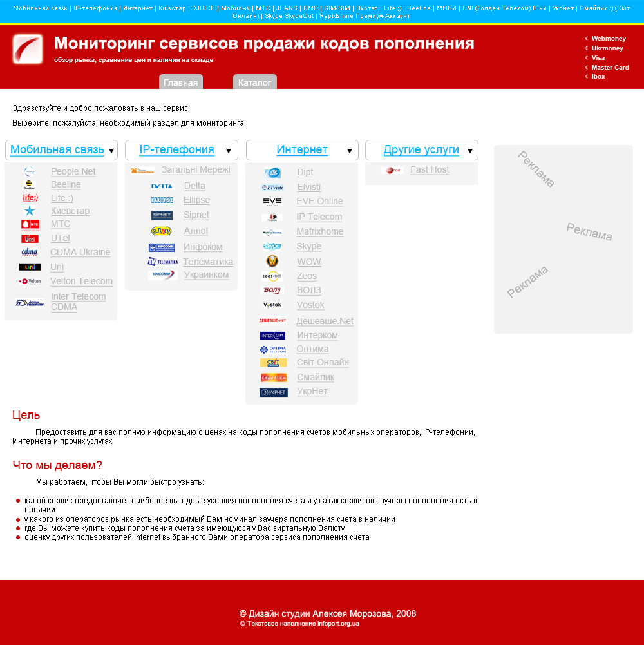This screenshot has height=645, width=644.
Task: Click the Смайлик orange logo
Action: point(274,377)
